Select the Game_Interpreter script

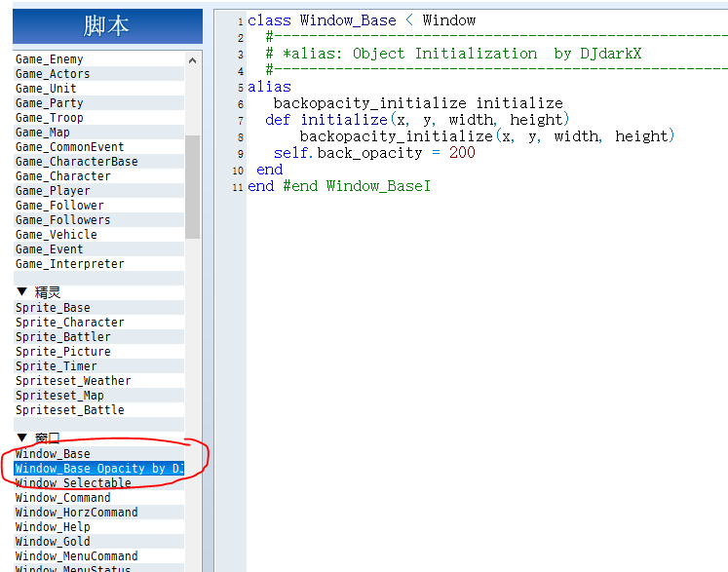coord(98,264)
